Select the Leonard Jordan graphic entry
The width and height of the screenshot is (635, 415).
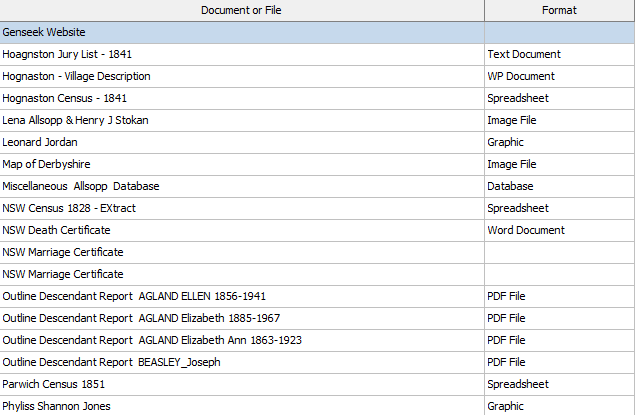[40, 142]
